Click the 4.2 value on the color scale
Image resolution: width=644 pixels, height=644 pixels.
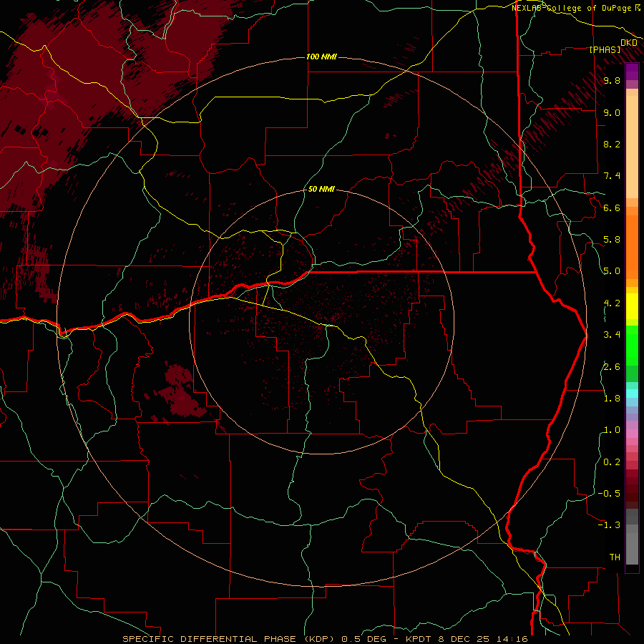pyautogui.click(x=612, y=303)
